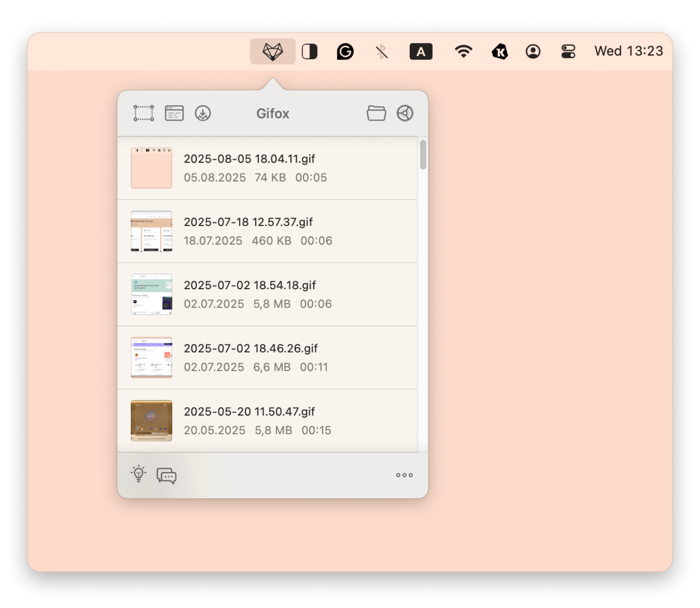Viewport: 700px width, 608px height.
Task: Click the 460 KB size value
Action: pos(271,241)
